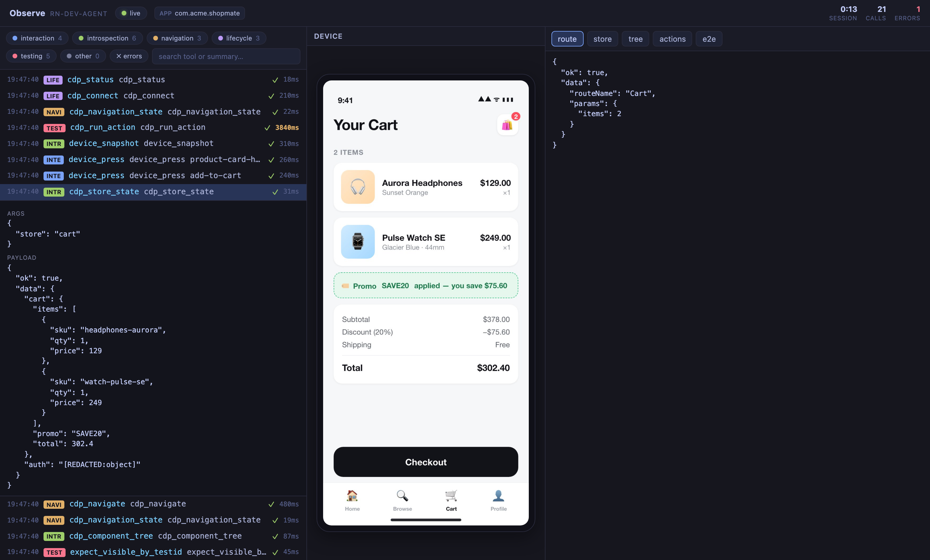930x560 pixels.
Task: Switch to the tree tab
Action: coord(635,39)
